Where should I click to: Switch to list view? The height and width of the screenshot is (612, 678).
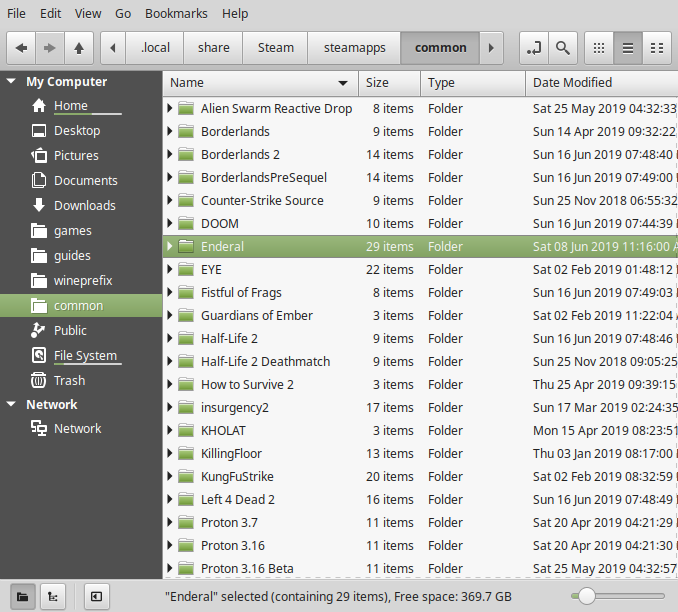coord(628,48)
